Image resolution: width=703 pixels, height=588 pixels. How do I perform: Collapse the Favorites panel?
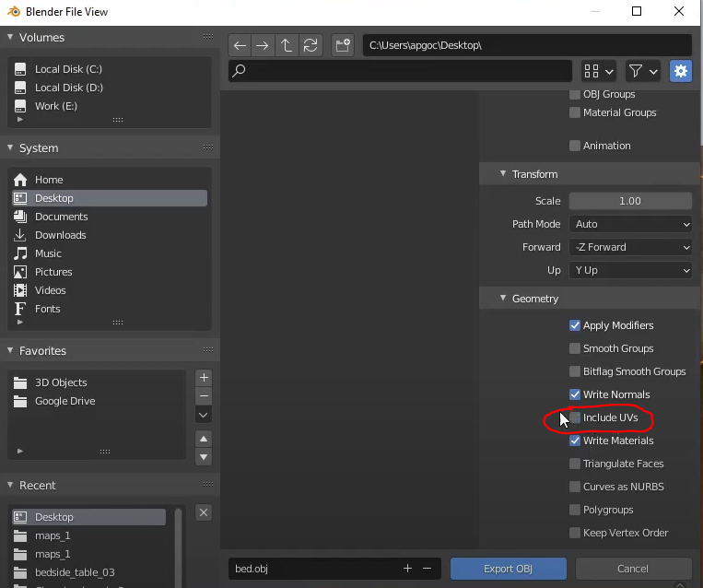point(10,351)
